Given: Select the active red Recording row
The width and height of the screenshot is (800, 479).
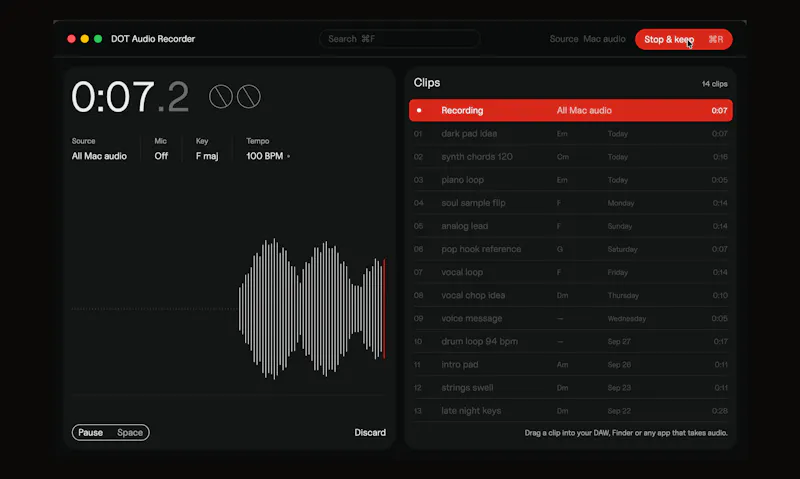Looking at the screenshot, I should click(570, 110).
